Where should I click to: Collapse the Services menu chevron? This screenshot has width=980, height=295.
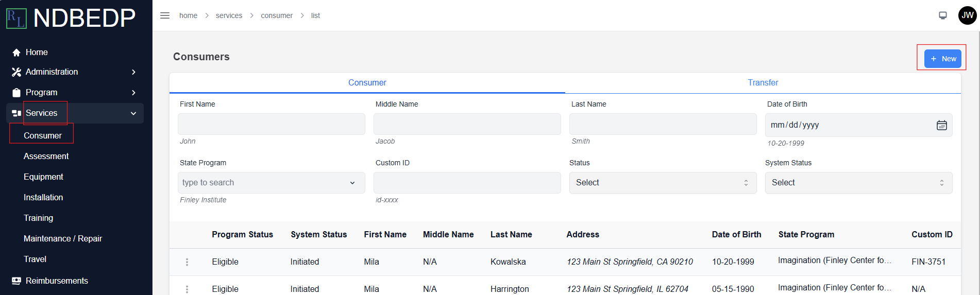pyautogui.click(x=133, y=113)
